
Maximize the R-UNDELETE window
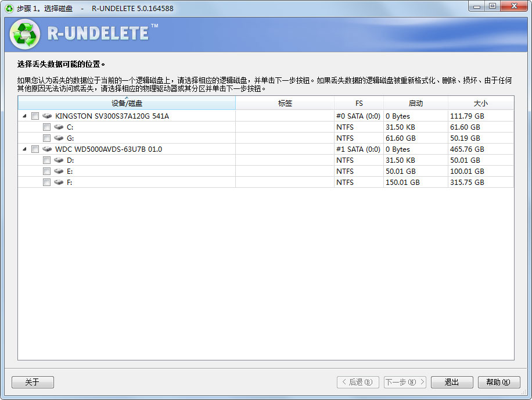(492, 6)
